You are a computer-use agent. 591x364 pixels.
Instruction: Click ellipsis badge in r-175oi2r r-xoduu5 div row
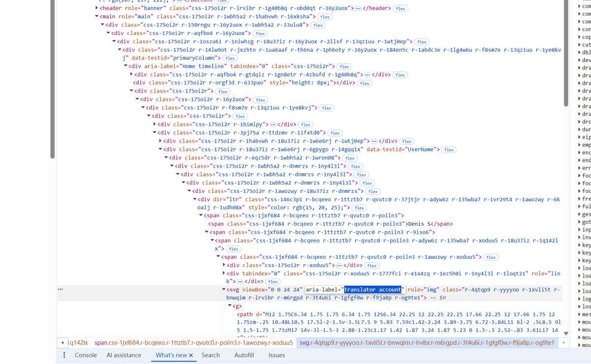pos(339,265)
